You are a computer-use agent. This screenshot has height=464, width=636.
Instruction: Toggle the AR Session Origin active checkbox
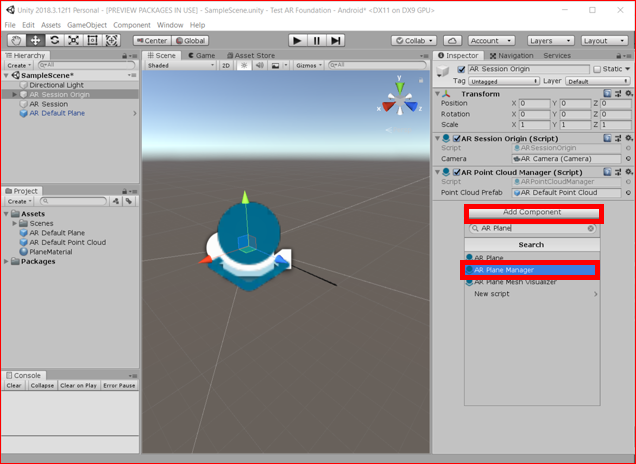[x=461, y=69]
